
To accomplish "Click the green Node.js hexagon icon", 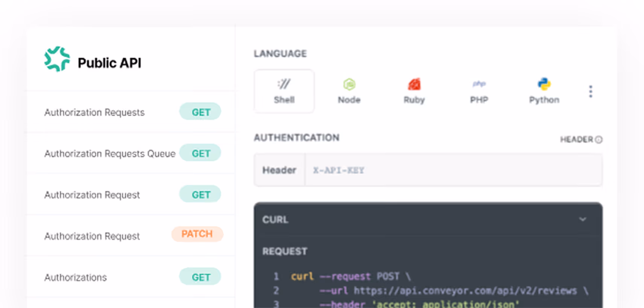I will (349, 84).
